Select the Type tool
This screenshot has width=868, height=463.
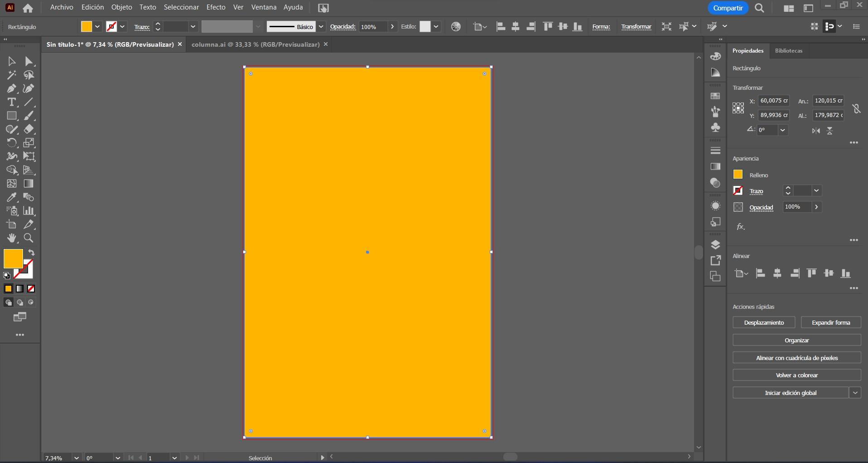(12, 102)
